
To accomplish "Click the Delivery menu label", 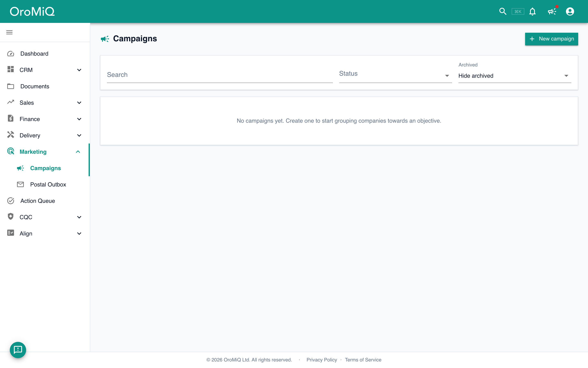I will coord(30,135).
